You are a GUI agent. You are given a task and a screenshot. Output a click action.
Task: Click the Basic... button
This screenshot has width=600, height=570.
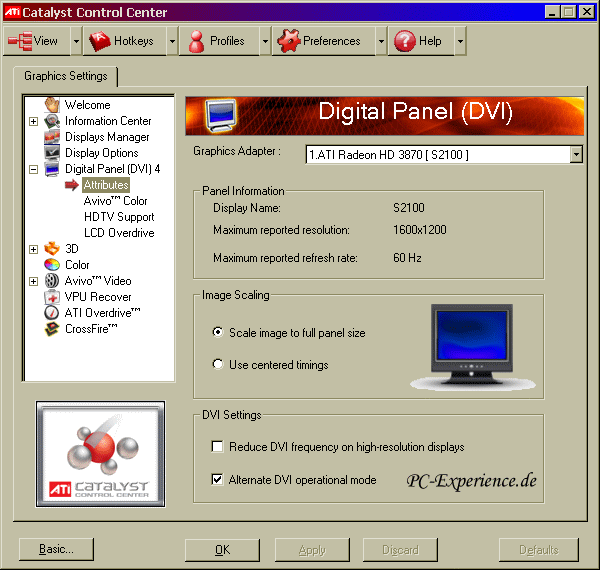56,549
